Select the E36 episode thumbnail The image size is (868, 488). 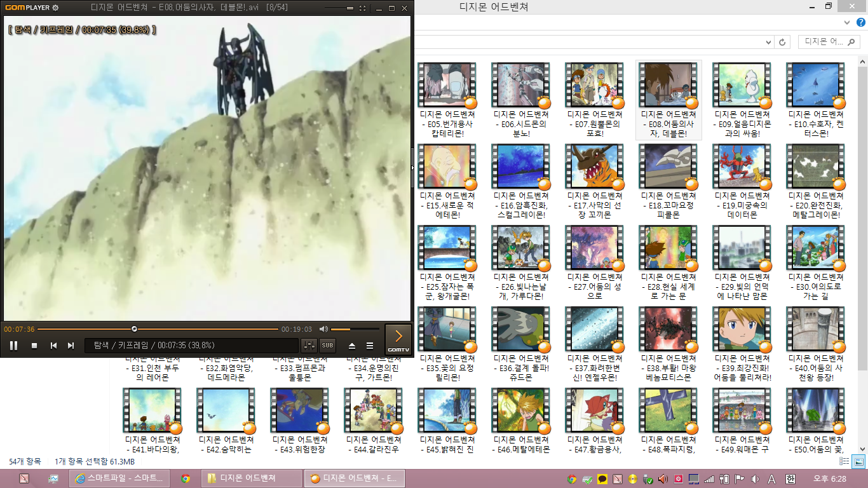point(521,329)
